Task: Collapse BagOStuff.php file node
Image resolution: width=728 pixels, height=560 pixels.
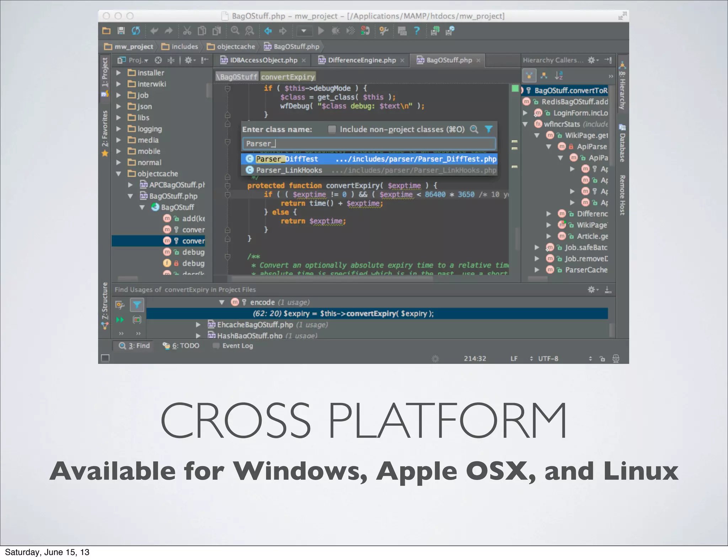Action: (x=130, y=196)
